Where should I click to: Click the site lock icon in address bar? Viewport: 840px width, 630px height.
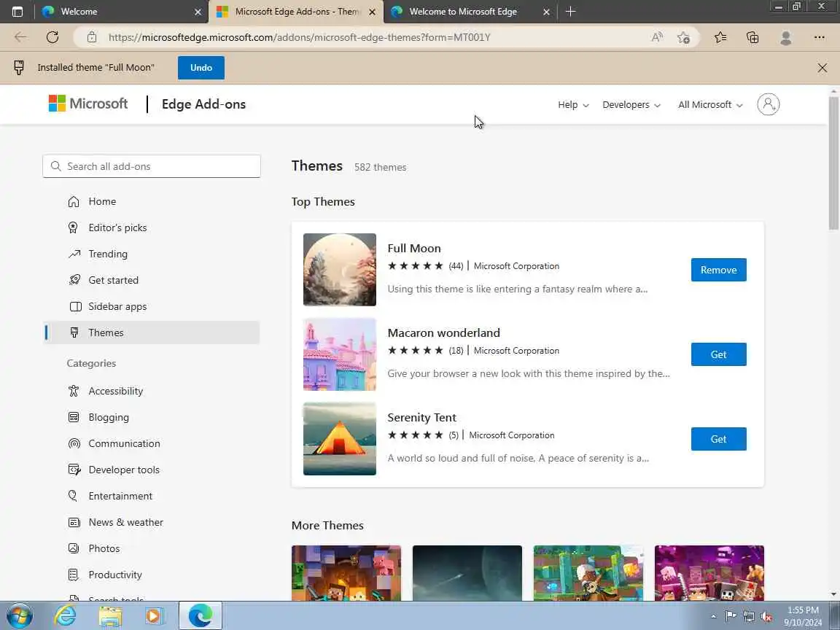(x=92, y=37)
